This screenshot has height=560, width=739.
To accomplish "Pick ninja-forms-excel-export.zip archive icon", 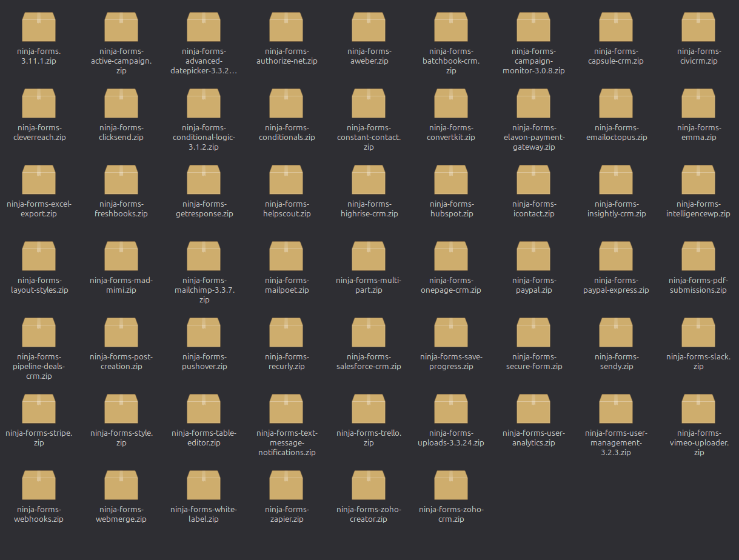I will (x=39, y=179).
